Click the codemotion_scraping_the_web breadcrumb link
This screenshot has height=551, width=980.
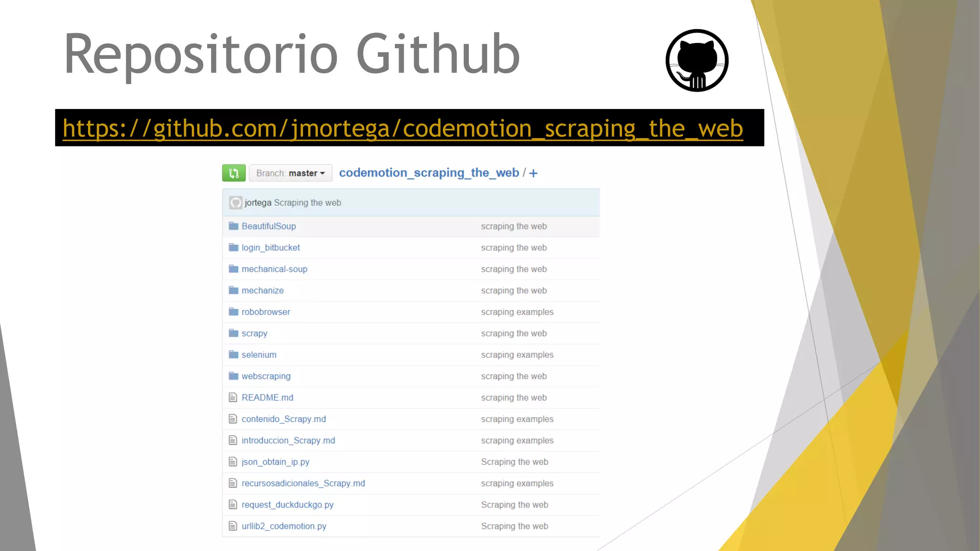429,173
